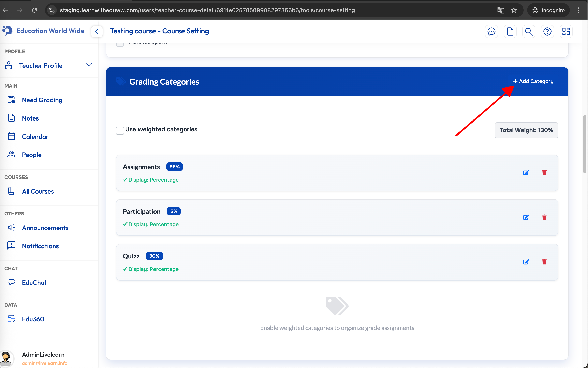Expand the Teacher Profile dropdown
Viewport: 588px width, 368px height.
(89, 65)
